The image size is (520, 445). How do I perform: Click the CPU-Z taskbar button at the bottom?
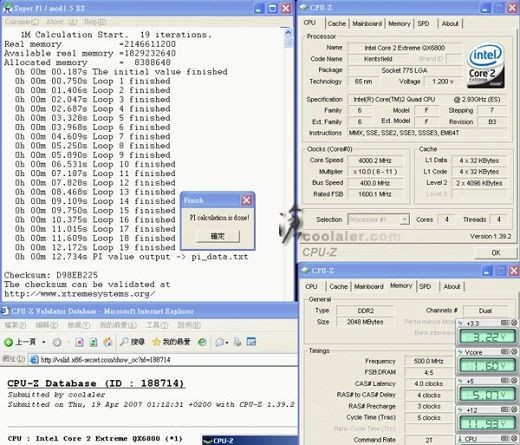[250, 440]
